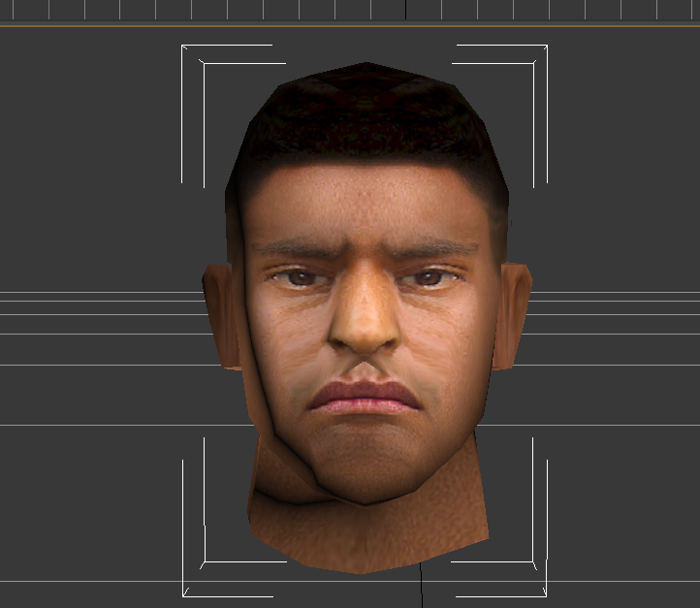Select the model's eye on the left side
Image resolution: width=700 pixels, height=608 pixels.
coord(300,278)
